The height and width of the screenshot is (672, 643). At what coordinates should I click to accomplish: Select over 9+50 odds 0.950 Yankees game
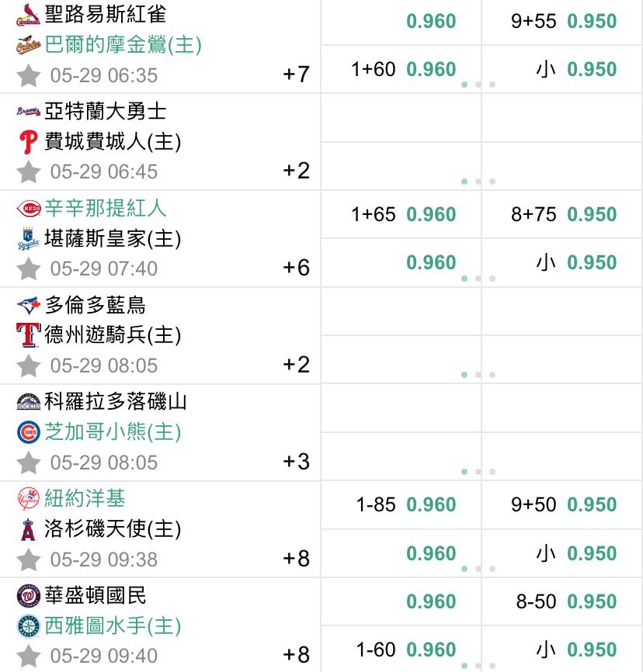pos(562,504)
